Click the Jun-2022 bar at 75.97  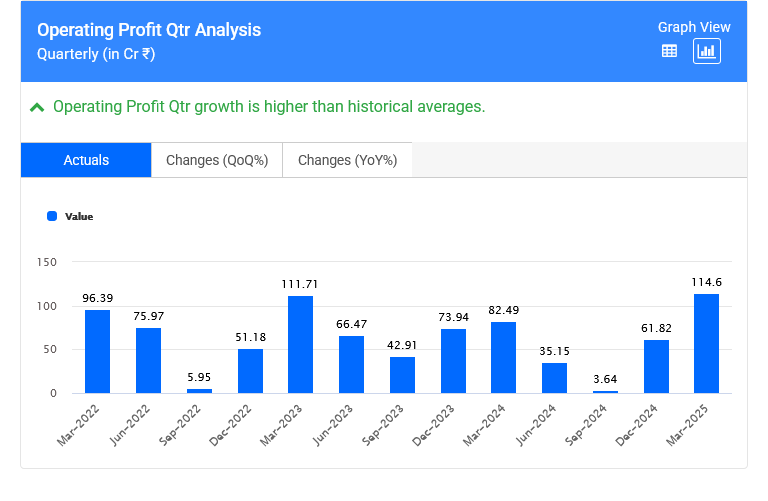click(148, 361)
